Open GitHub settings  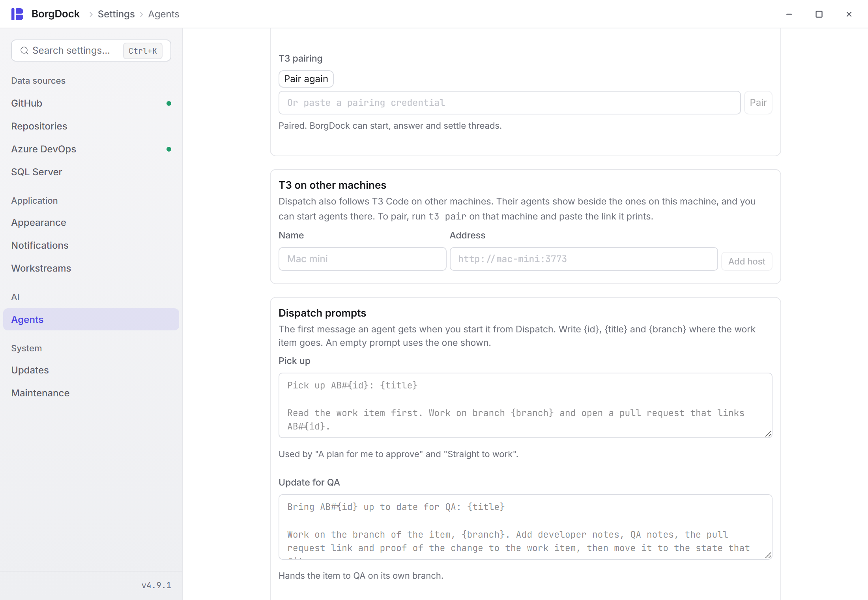tap(91, 103)
